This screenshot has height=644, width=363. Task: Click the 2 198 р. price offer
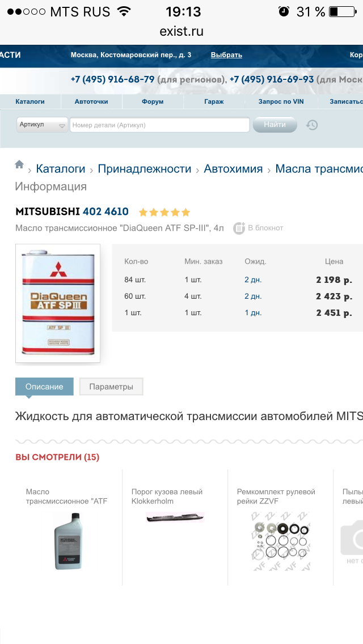click(334, 280)
